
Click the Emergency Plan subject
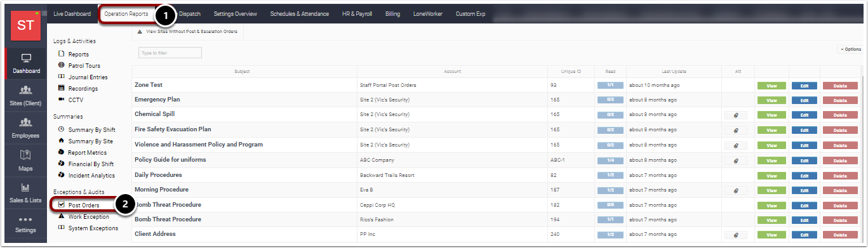click(x=157, y=100)
